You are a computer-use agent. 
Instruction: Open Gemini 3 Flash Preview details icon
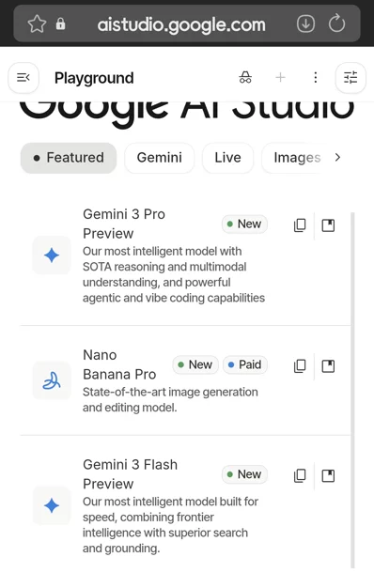tap(328, 476)
